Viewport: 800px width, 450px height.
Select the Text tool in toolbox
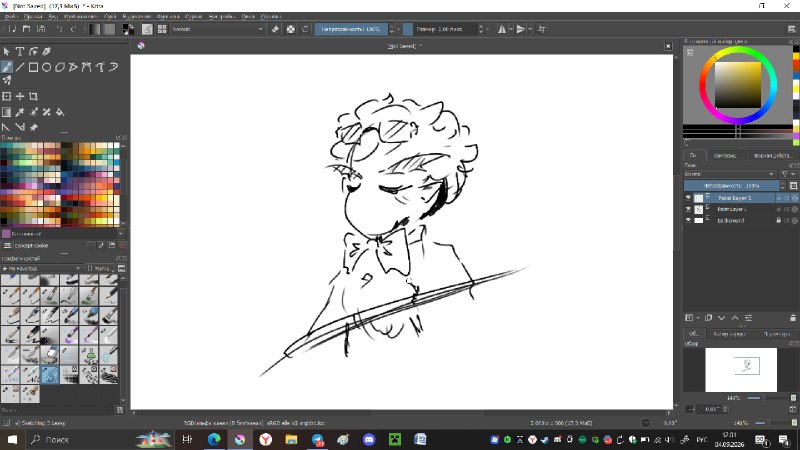point(20,52)
